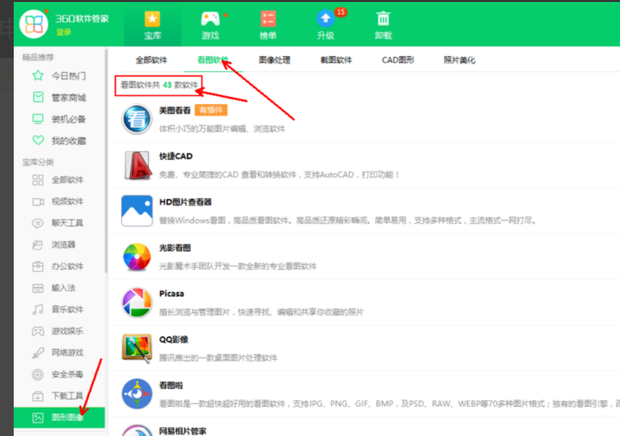Open the 升级 upgrade tab
620x436 pixels.
pyautogui.click(x=326, y=25)
